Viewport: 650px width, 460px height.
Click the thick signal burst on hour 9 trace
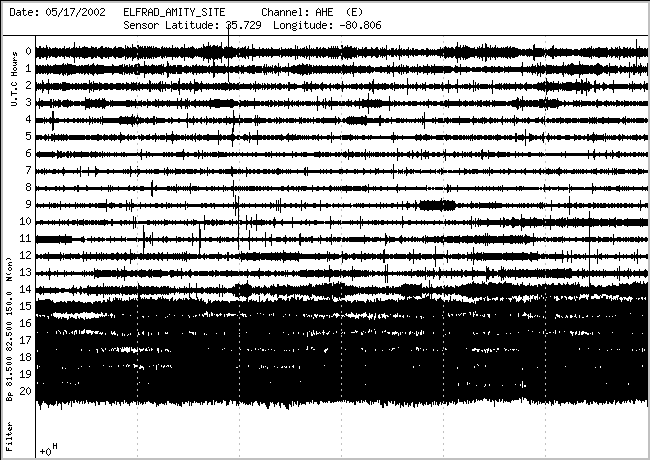pyautogui.click(x=437, y=205)
